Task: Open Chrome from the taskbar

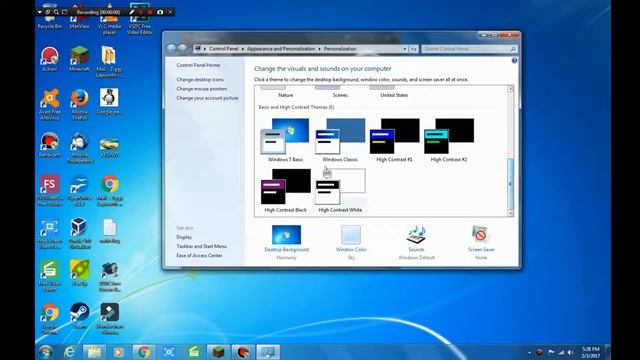Action: 144,352
